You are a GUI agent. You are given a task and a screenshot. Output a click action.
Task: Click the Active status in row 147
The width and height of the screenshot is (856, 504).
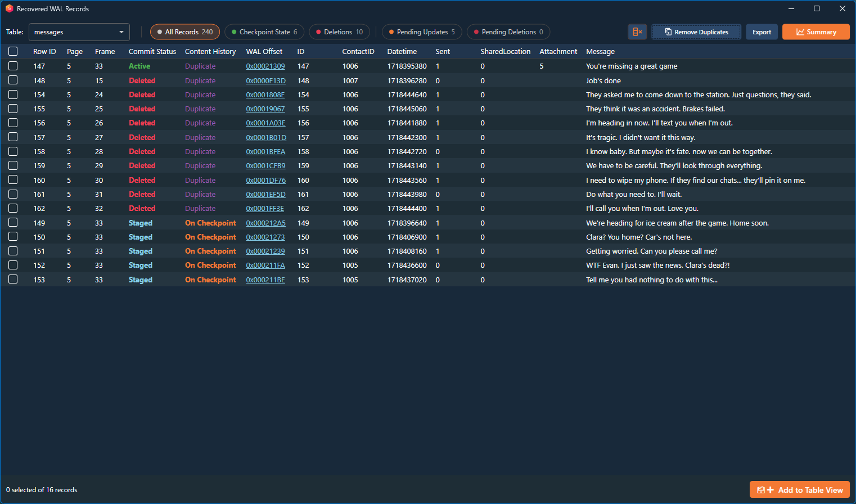139,66
